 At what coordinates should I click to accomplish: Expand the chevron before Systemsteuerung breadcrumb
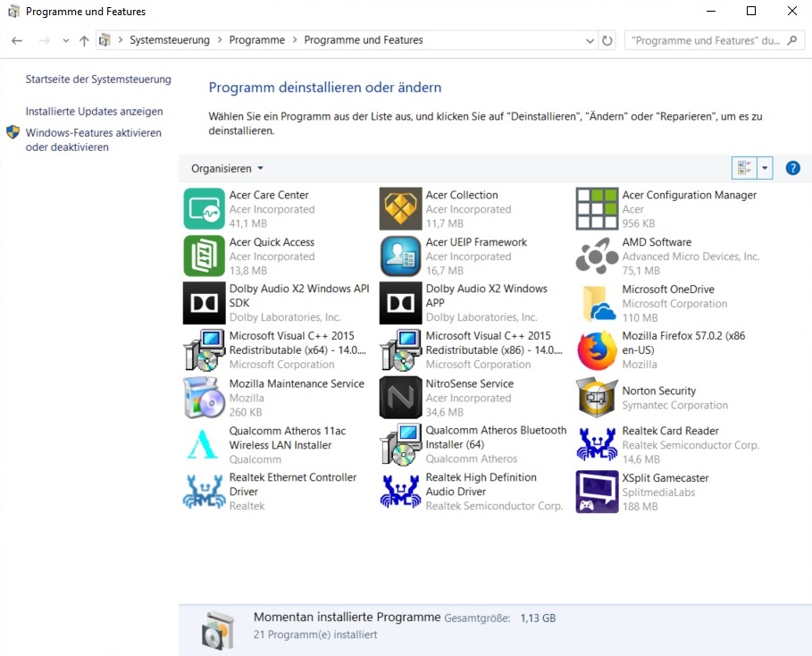(x=120, y=40)
